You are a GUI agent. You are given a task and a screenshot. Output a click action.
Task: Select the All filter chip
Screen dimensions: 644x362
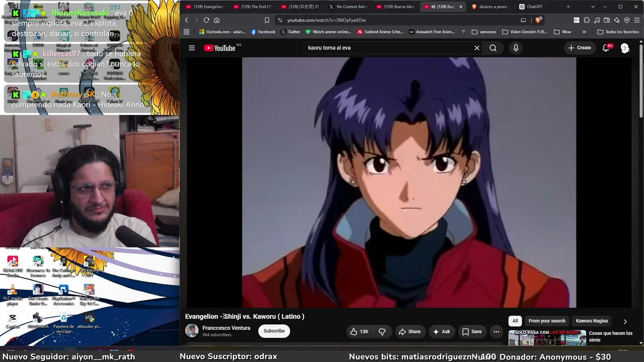click(x=515, y=321)
